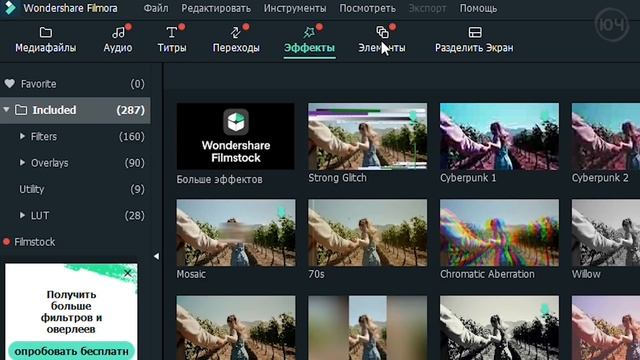Select the Strong Glitch effect thumbnail
Image resolution: width=640 pixels, height=360 pixels.
(x=367, y=136)
